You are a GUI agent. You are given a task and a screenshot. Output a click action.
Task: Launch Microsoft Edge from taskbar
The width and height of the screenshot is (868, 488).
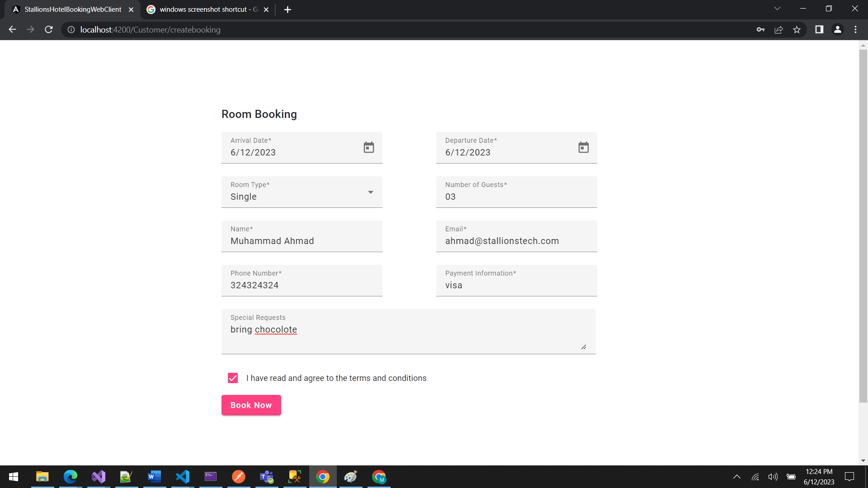[71, 477]
